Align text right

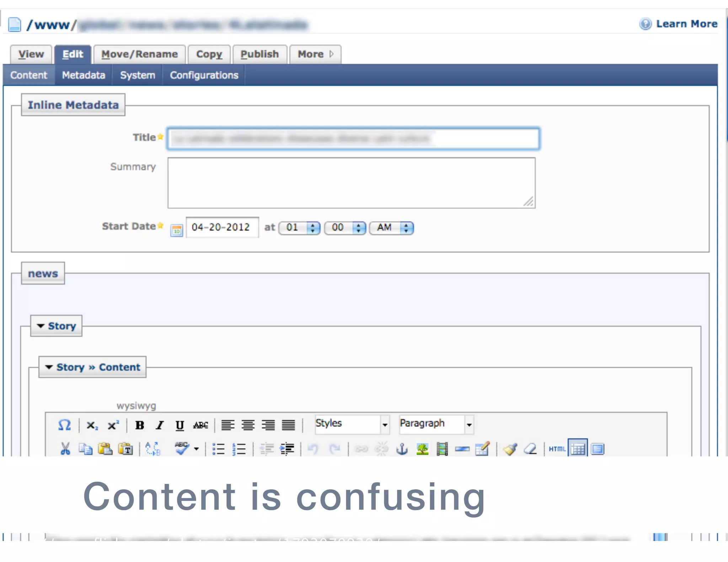[268, 425]
